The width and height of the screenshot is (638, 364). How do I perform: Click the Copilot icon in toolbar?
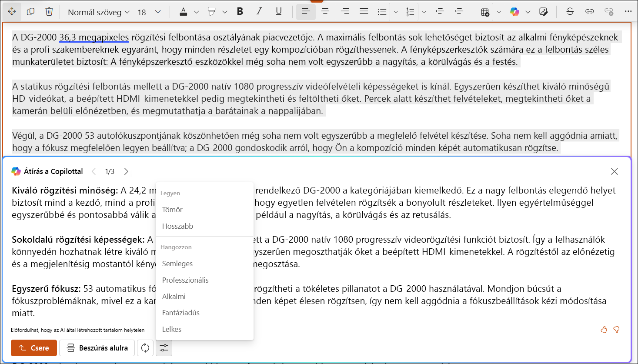click(515, 12)
